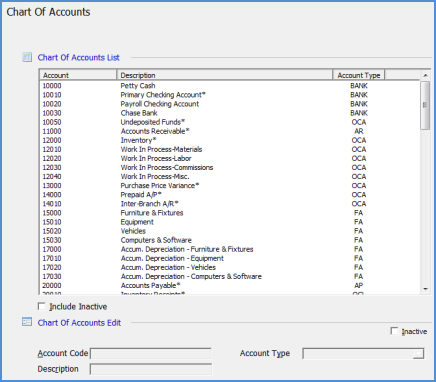Select Accum. Depreciation - Computers & Software row

pos(230,276)
